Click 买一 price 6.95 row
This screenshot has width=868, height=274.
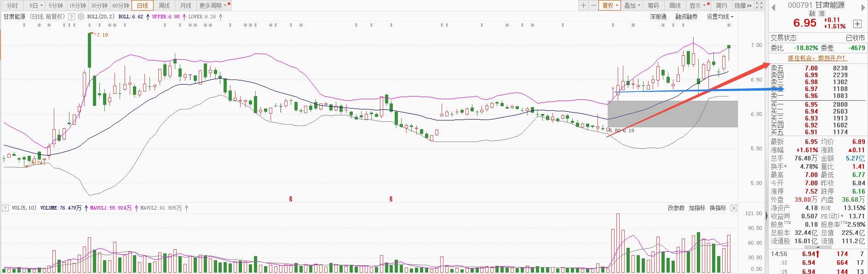pyautogui.click(x=817, y=104)
